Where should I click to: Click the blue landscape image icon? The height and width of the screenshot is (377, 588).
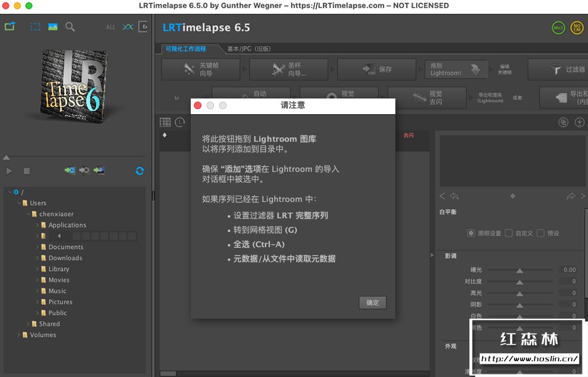tap(53, 26)
